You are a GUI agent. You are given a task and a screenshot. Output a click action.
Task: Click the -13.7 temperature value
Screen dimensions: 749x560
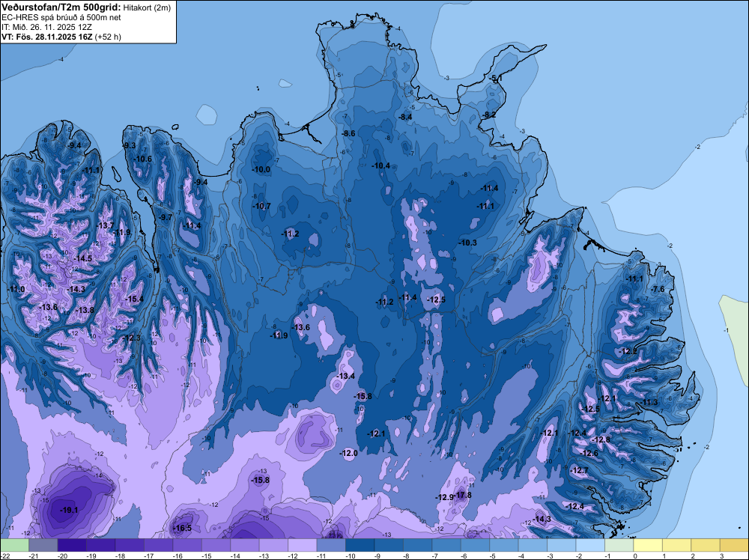coord(105,225)
